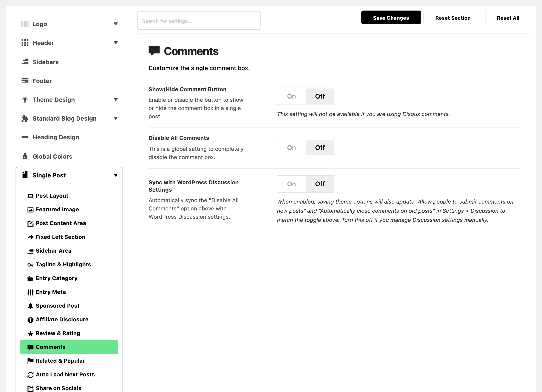Turn On Sync with WordPress Discussion Settings
This screenshot has height=392, width=542.
coord(291,184)
